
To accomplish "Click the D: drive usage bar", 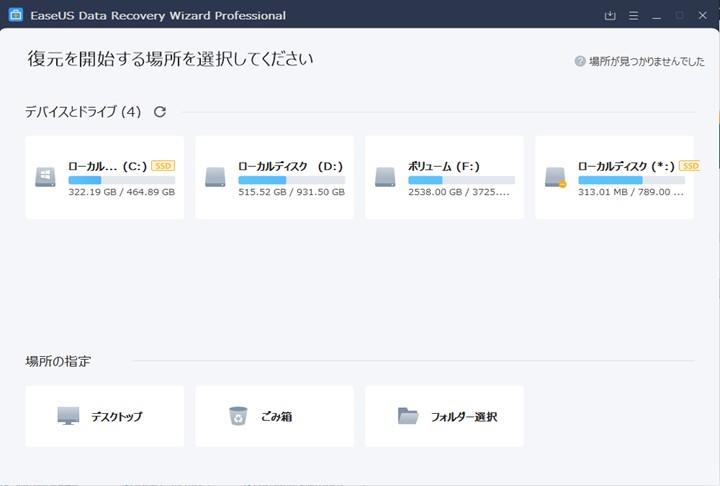I will pyautogui.click(x=292, y=180).
